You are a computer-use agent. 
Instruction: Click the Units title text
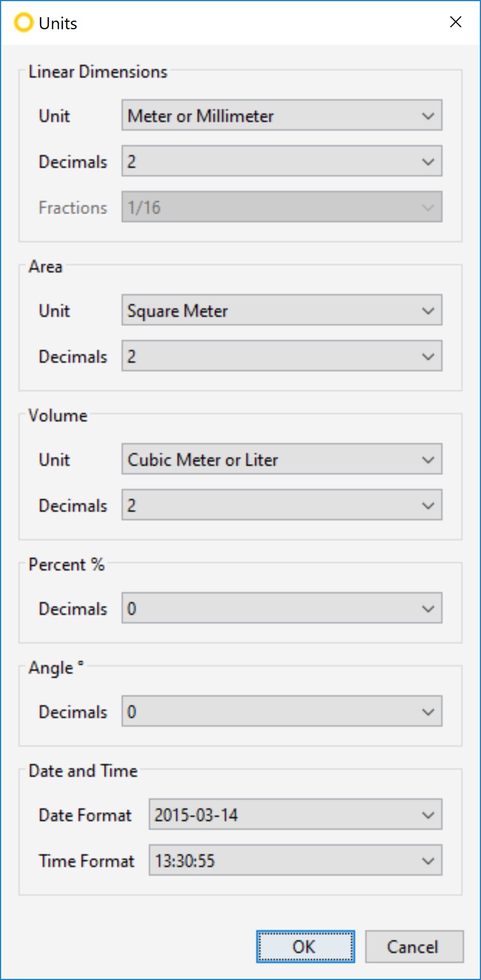[58, 23]
